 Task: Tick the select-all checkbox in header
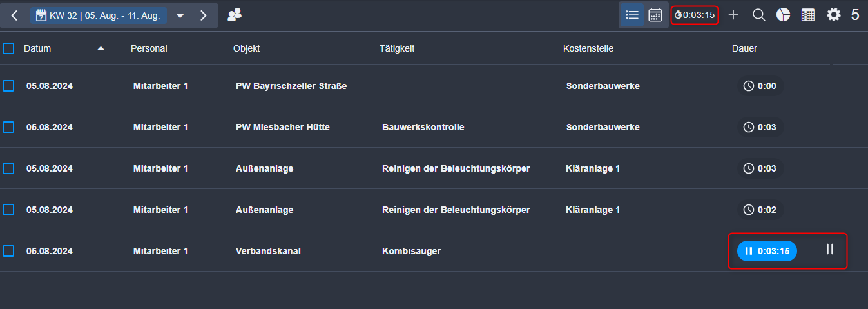(8, 48)
